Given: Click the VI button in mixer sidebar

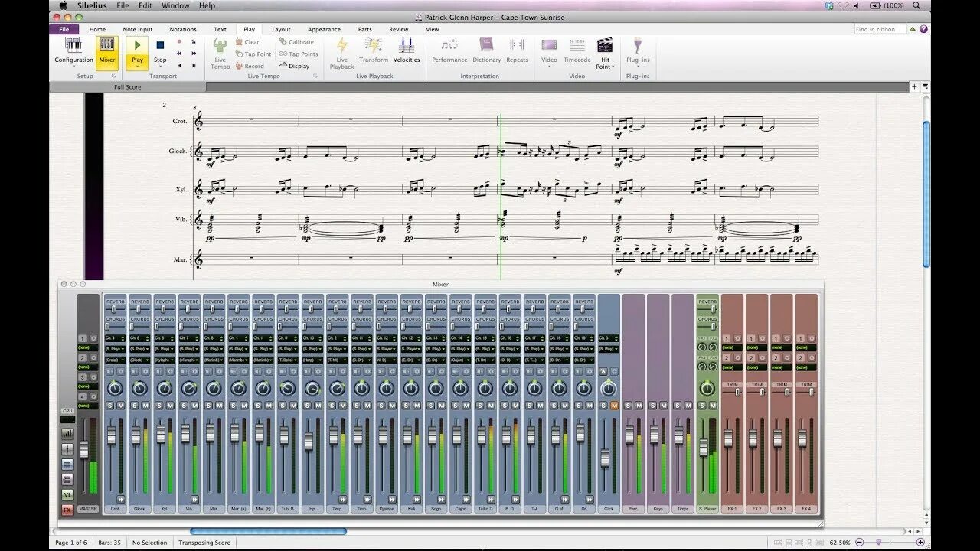Looking at the screenshot, I should [x=67, y=494].
